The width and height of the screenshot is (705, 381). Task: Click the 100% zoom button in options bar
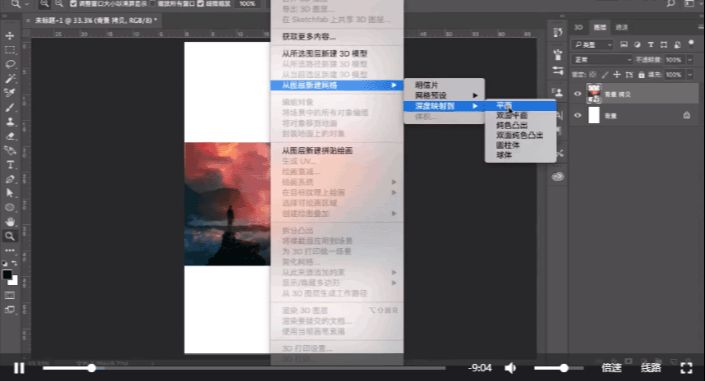(x=247, y=4)
